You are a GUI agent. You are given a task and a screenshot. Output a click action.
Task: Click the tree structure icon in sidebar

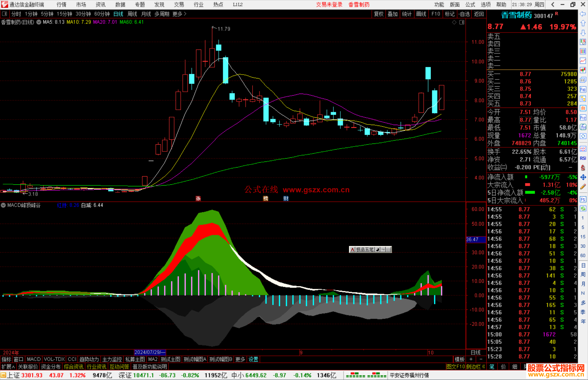583,99
